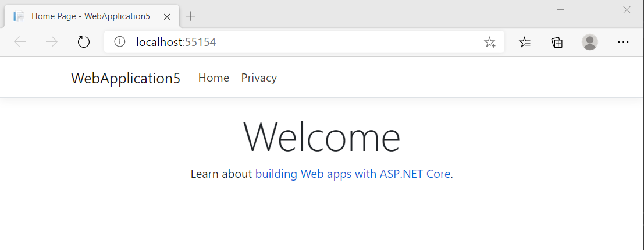
Task: Click the browser forward arrow
Action: tap(52, 42)
